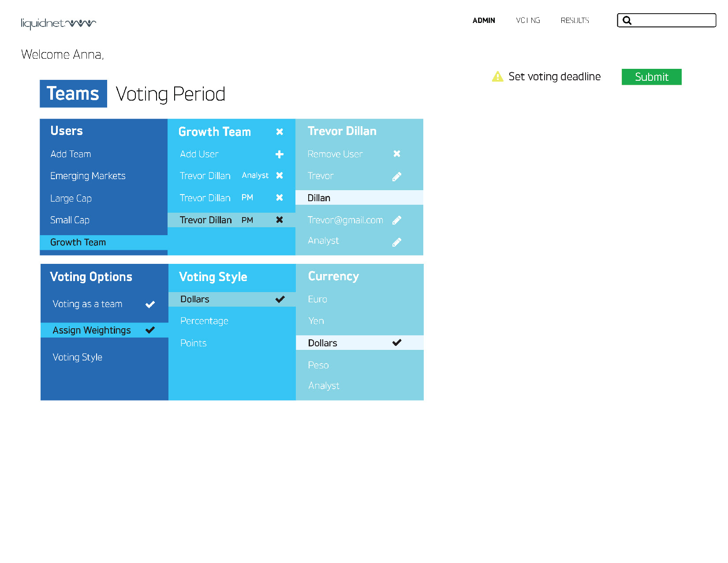
Task: Open the VOTING navigation item
Action: (528, 20)
